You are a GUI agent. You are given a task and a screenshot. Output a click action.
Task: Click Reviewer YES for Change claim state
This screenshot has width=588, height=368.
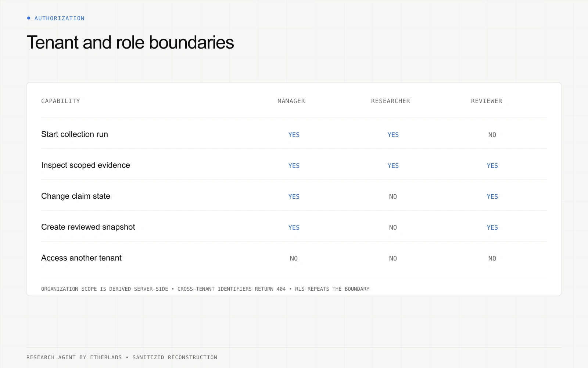coord(492,197)
